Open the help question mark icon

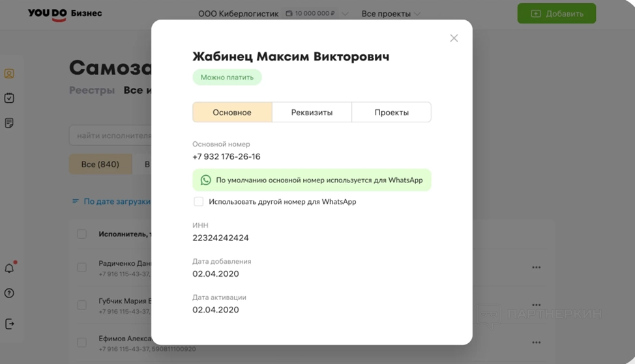point(9,293)
